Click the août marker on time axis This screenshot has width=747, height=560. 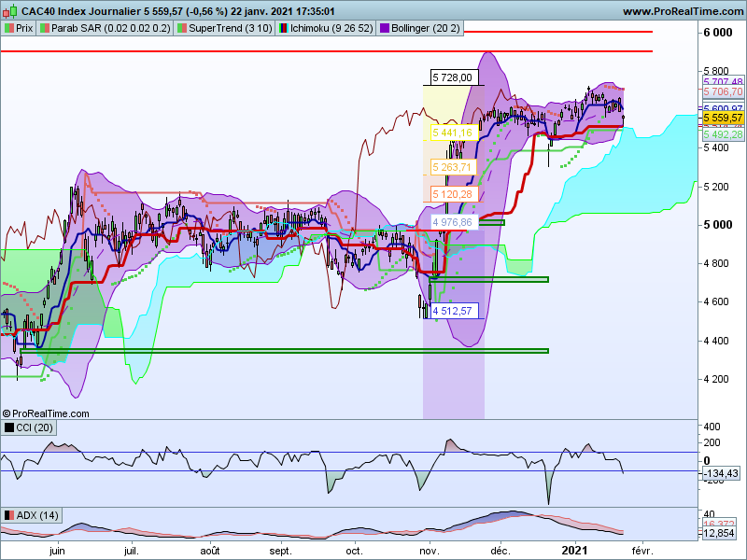(210, 551)
